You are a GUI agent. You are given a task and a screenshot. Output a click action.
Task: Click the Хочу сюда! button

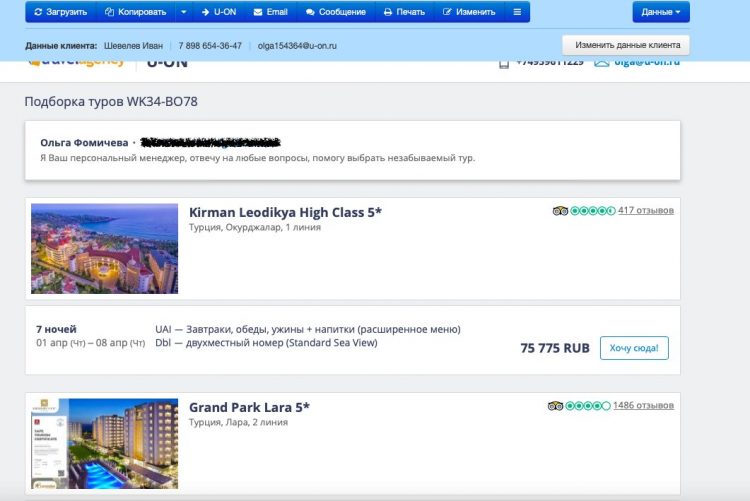pos(634,348)
